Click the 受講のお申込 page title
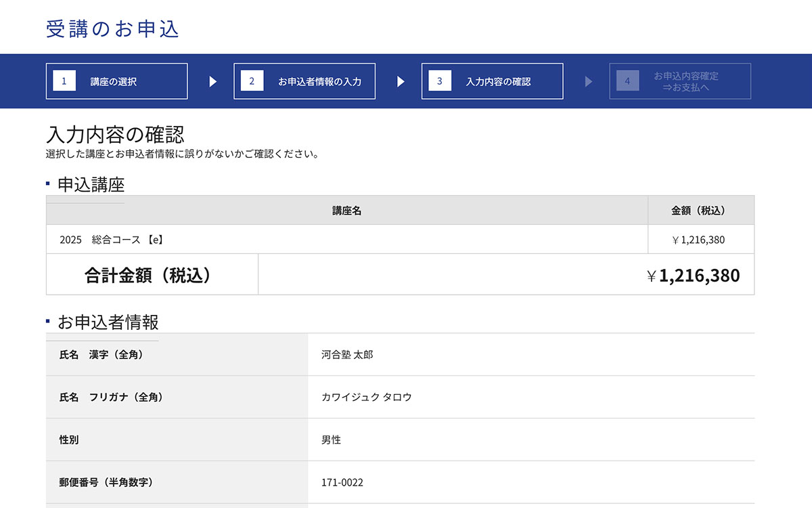Image resolution: width=812 pixels, height=508 pixels. click(x=112, y=29)
